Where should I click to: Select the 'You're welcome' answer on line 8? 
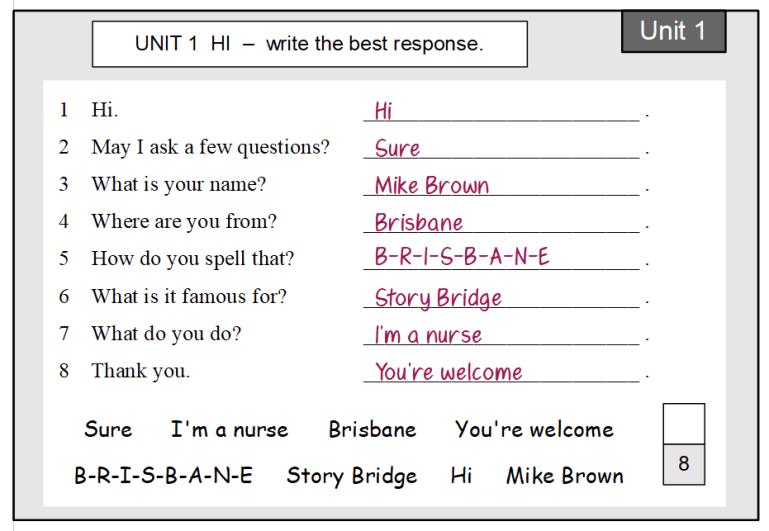point(448,372)
